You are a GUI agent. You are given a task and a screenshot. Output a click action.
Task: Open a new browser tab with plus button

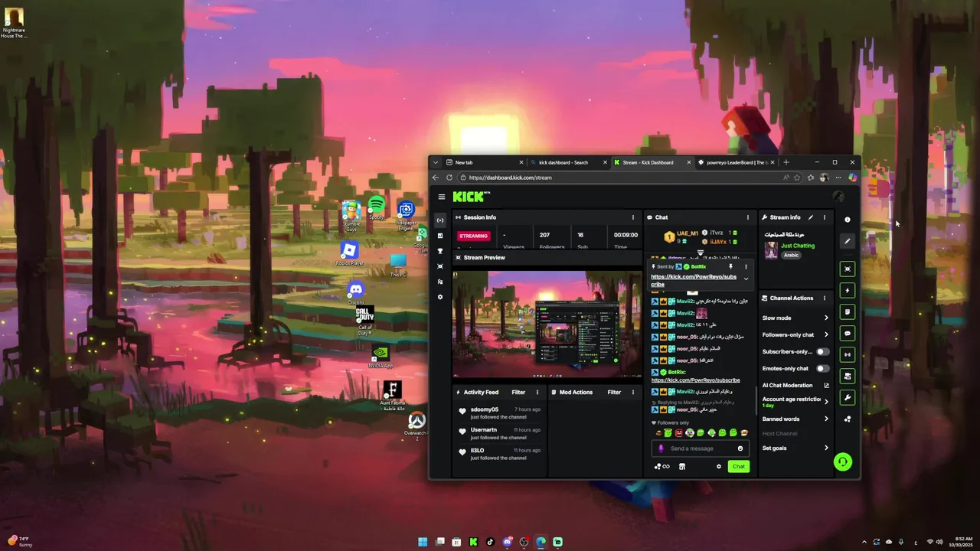coord(786,162)
